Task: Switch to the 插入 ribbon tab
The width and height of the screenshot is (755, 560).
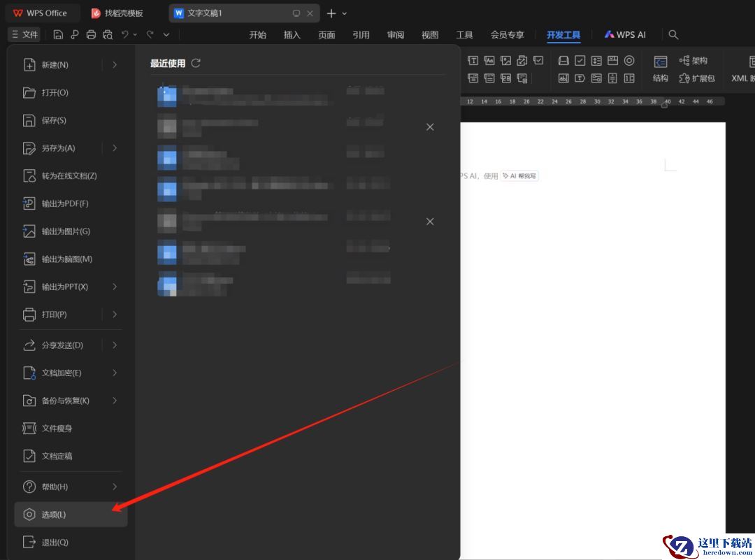Action: [x=292, y=35]
